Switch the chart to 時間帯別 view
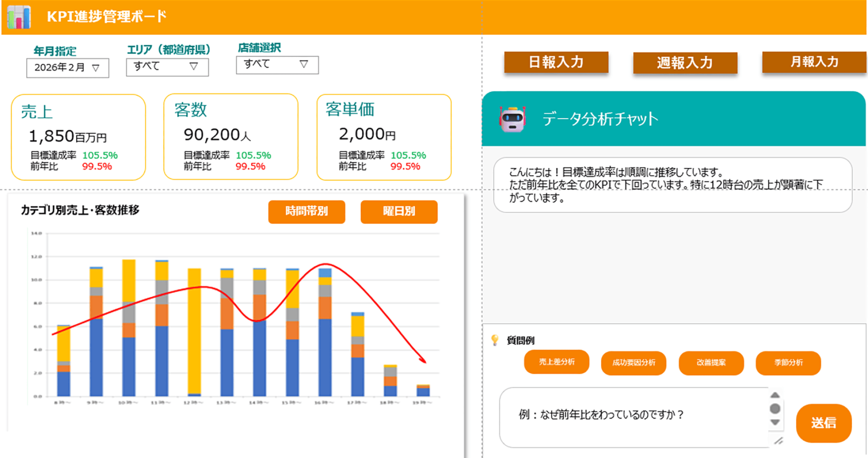This screenshot has width=868, height=458. tap(306, 212)
